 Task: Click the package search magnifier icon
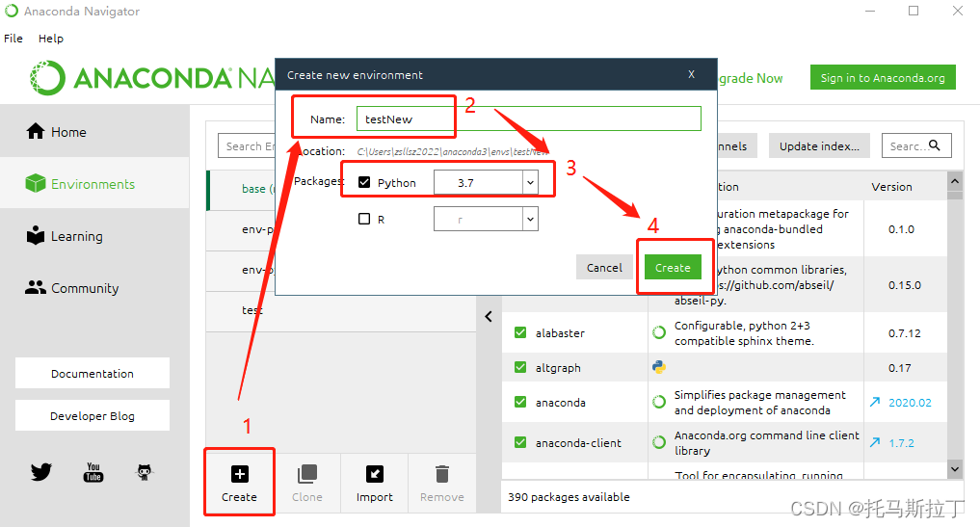coord(935,145)
